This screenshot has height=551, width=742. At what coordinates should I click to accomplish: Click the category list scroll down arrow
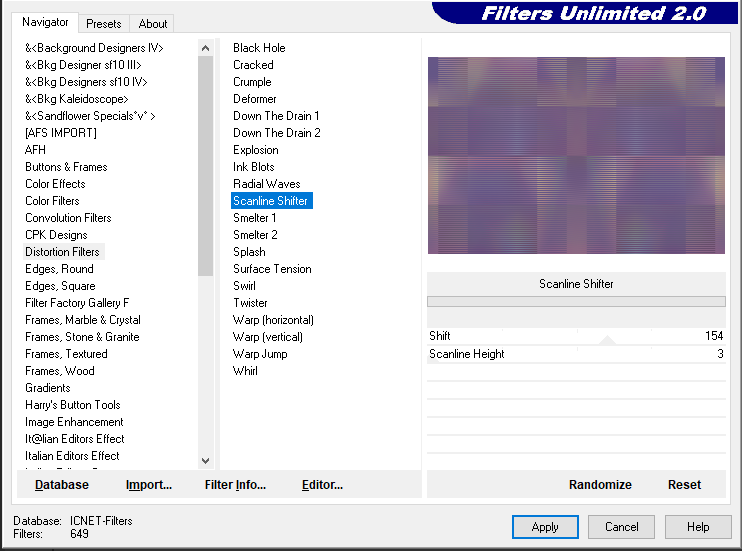205,461
